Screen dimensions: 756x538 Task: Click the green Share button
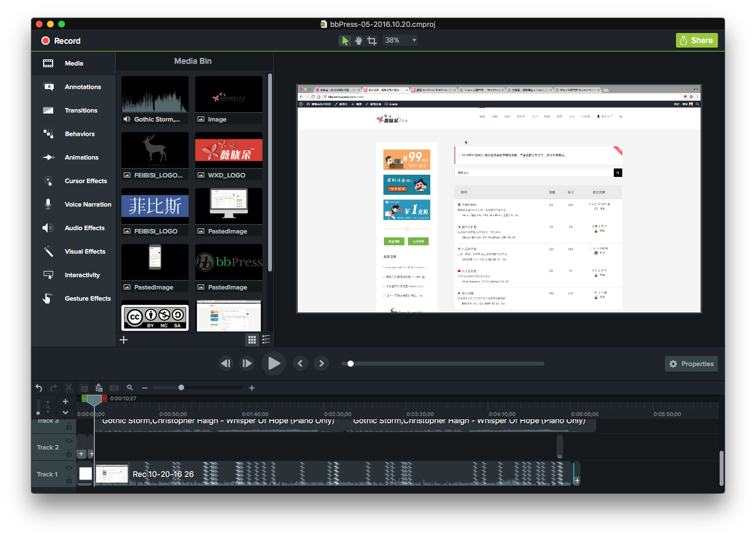point(696,40)
